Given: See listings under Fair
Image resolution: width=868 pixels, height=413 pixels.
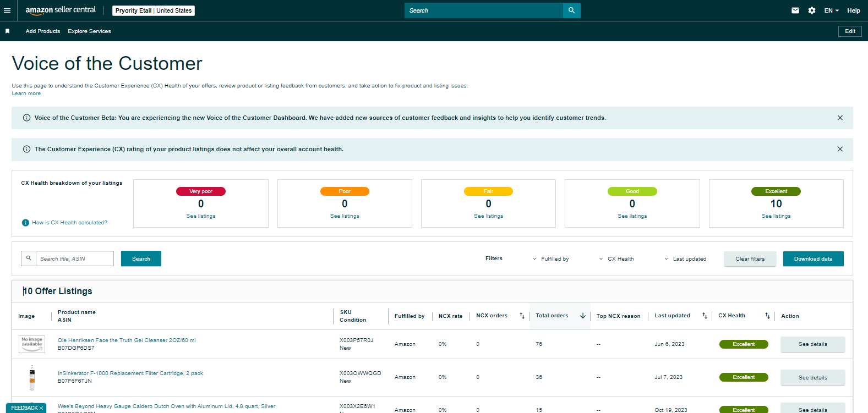Looking at the screenshot, I should [488, 216].
